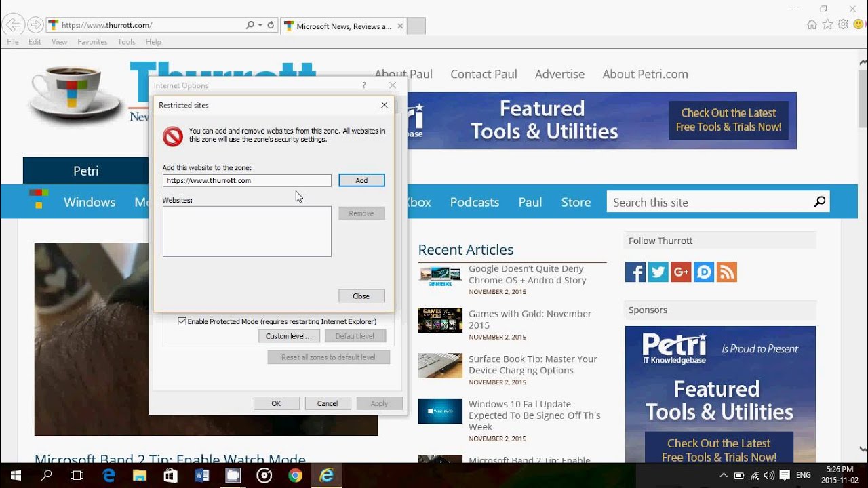Close the Microsoft News browser tab

click(400, 26)
